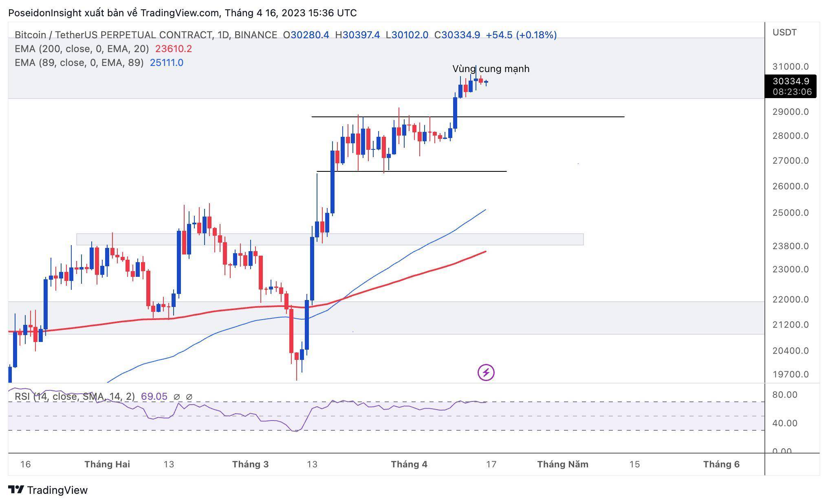Screen dimensions: 828x504
Task: Click the low price value L30102.0
Action: point(407,35)
